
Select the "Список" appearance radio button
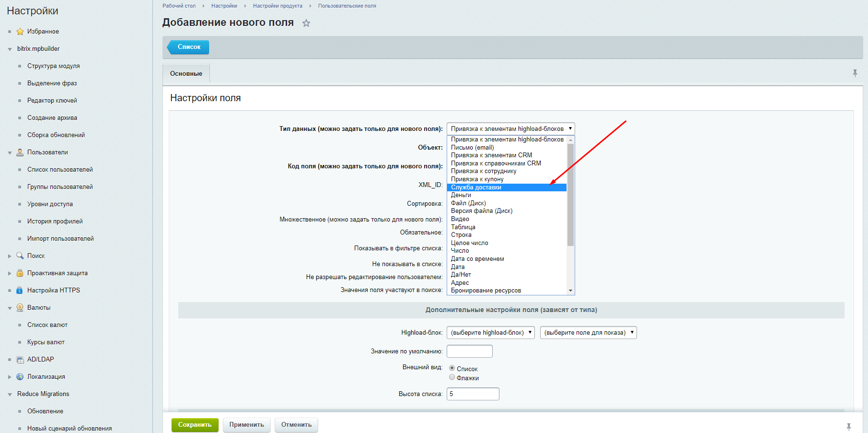coord(452,368)
